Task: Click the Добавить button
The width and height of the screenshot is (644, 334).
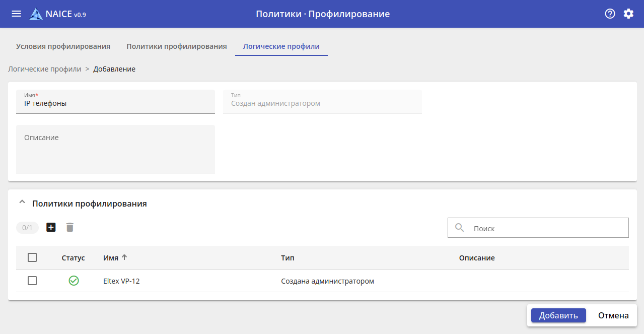Action: click(558, 315)
